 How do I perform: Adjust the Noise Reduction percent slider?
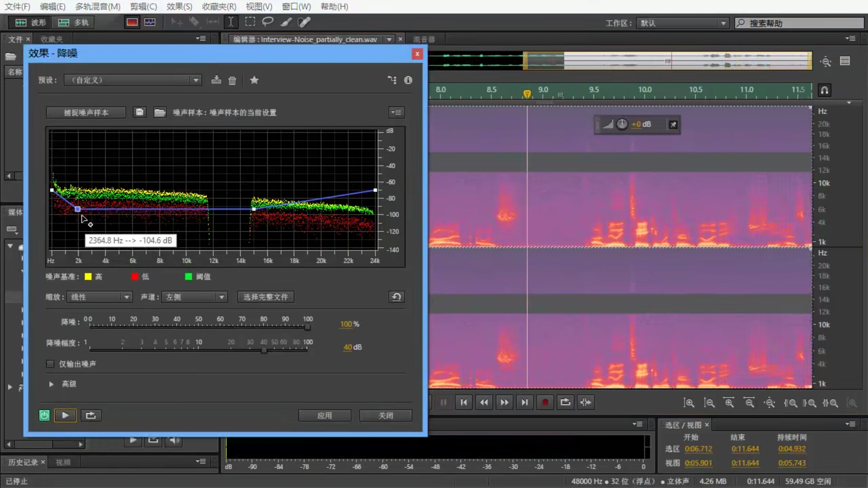click(307, 326)
